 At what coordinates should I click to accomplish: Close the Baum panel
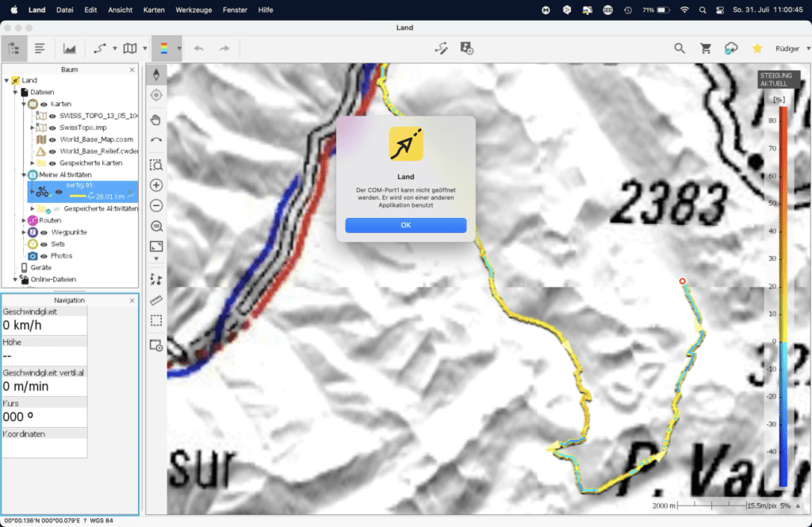coord(132,70)
